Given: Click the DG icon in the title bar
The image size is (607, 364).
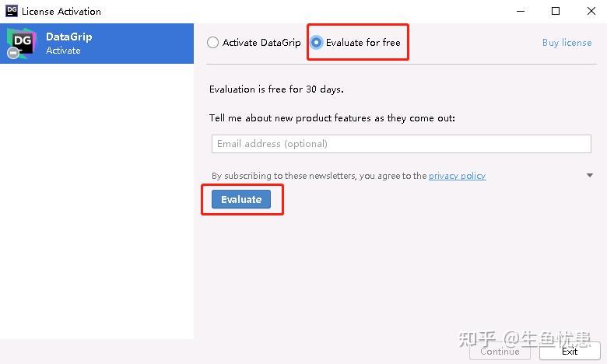Looking at the screenshot, I should [x=12, y=11].
